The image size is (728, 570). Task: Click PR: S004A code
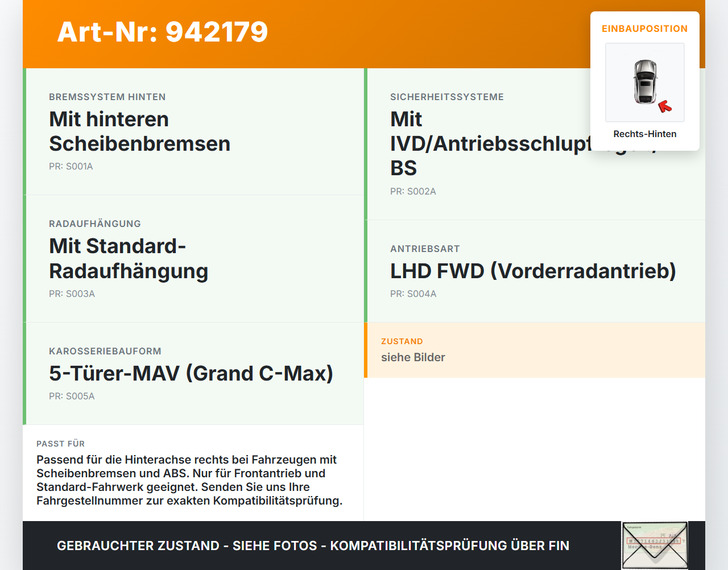(x=413, y=294)
